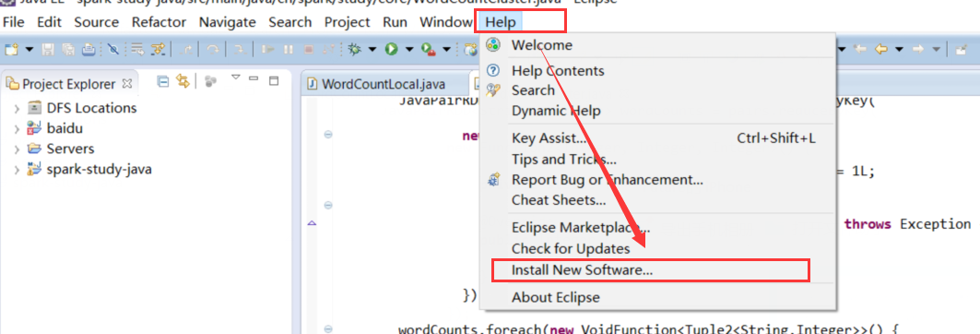Expand the baidu project node
The width and height of the screenshot is (980, 334).
coord(17,129)
